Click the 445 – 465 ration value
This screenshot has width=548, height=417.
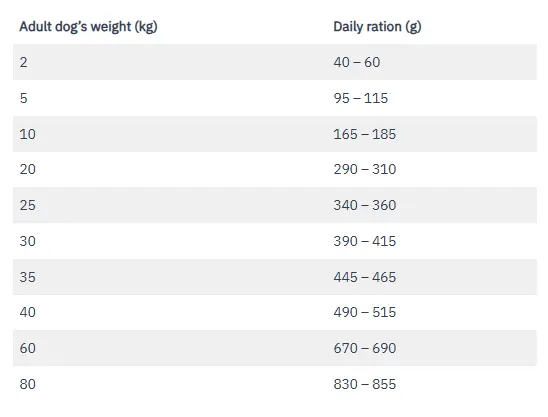[365, 277]
